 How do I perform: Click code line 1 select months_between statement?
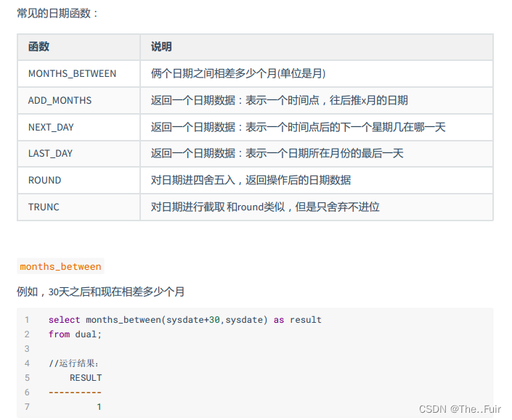184,320
